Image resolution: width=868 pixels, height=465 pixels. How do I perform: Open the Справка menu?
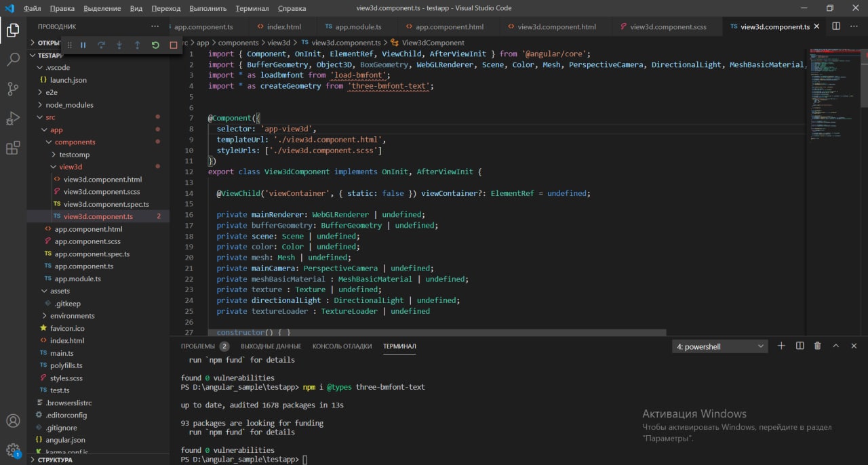pyautogui.click(x=292, y=8)
